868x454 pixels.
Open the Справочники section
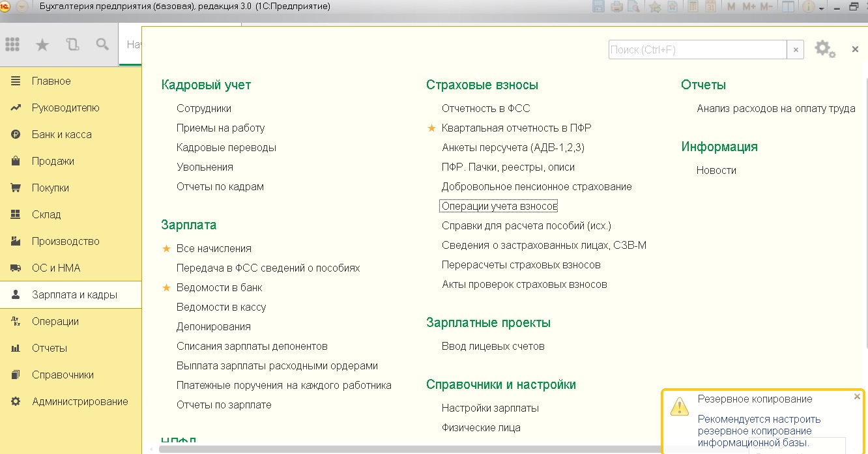tap(70, 375)
